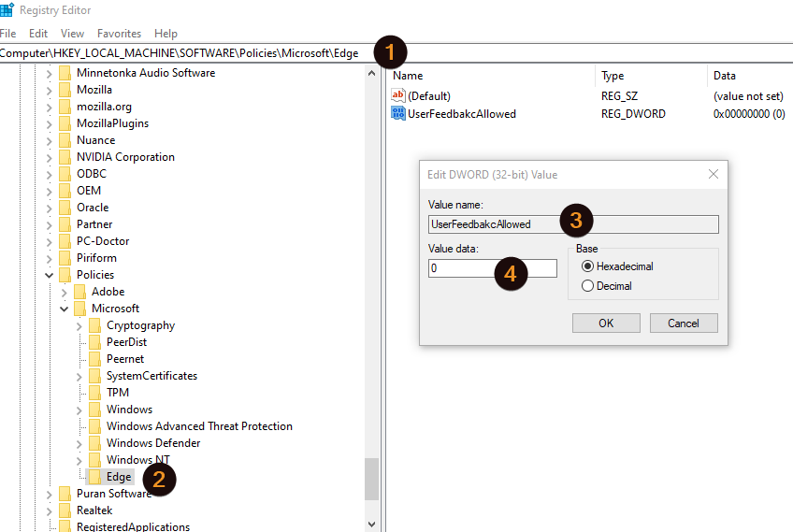Expand the NVIDIA Corporation key
Image resolution: width=793 pixels, height=532 pixels.
(x=49, y=158)
